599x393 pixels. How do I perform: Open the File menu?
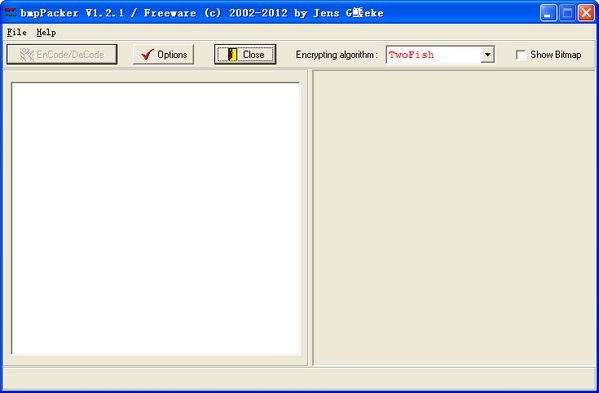pos(17,32)
